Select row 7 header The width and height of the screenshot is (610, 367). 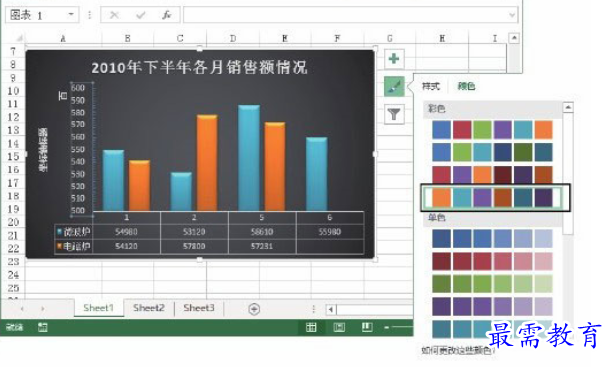tap(13, 51)
